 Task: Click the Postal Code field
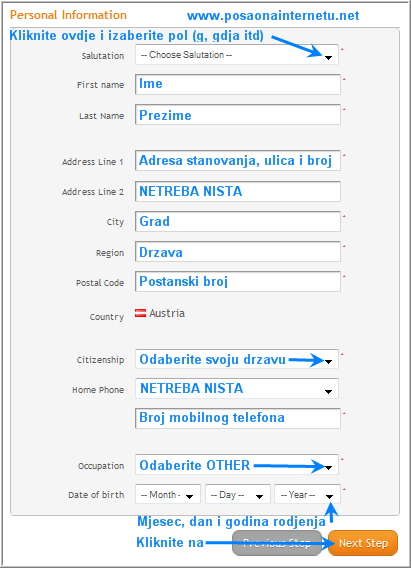[238, 281]
